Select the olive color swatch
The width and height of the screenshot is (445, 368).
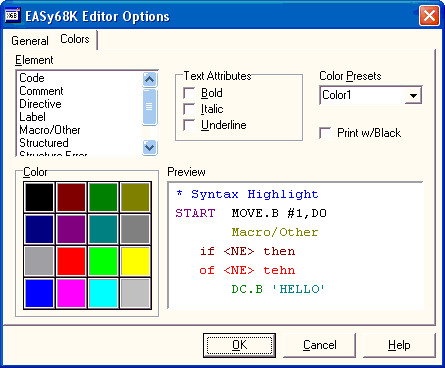tap(135, 197)
